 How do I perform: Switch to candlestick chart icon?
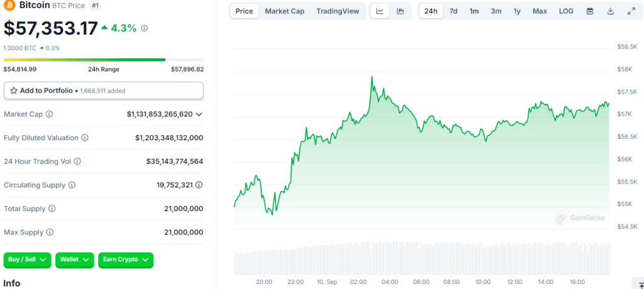coord(401,11)
